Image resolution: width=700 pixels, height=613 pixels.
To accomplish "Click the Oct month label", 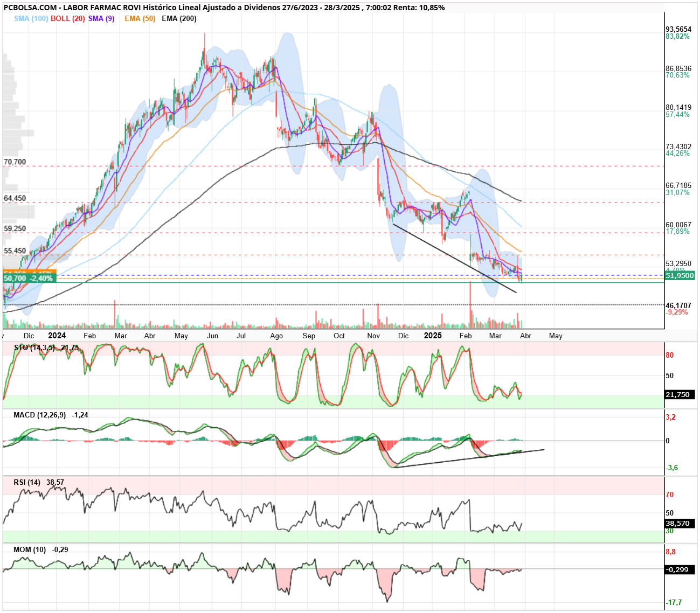I will click(339, 336).
